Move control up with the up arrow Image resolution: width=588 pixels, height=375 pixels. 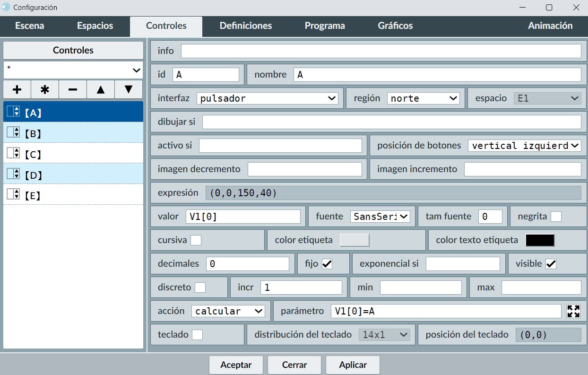pyautogui.click(x=101, y=89)
